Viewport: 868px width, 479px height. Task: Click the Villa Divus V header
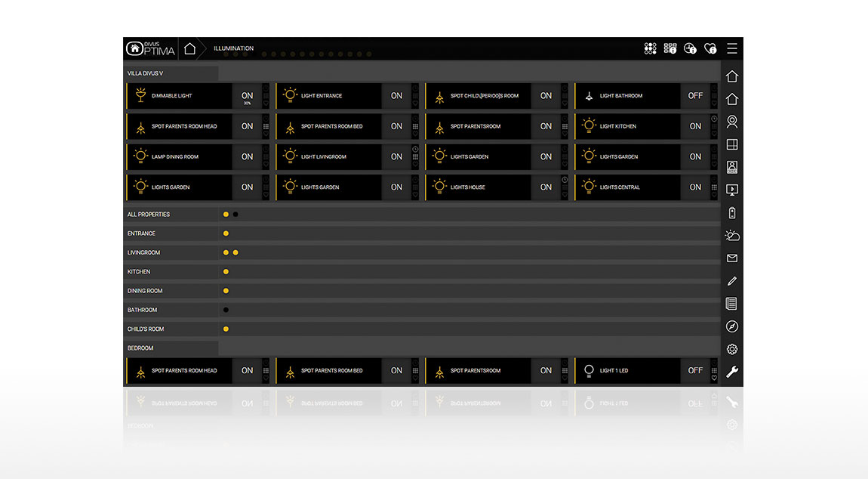tap(145, 73)
